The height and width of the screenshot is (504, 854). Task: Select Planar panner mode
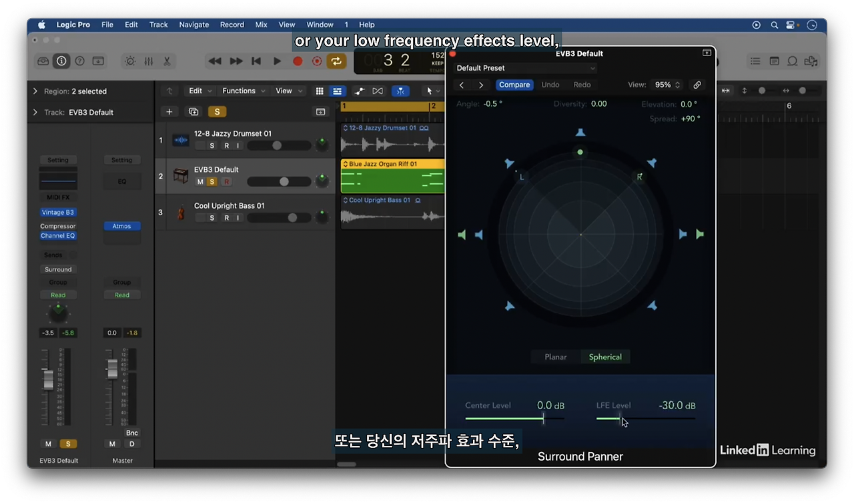coord(556,357)
